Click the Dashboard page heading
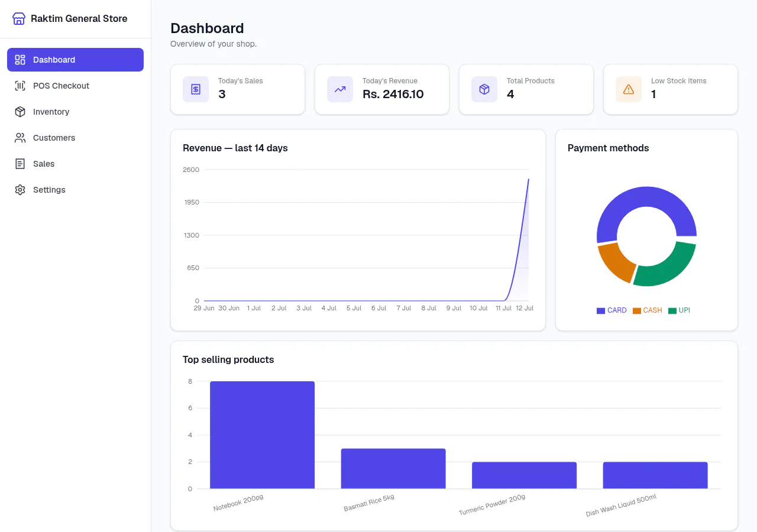 (207, 28)
